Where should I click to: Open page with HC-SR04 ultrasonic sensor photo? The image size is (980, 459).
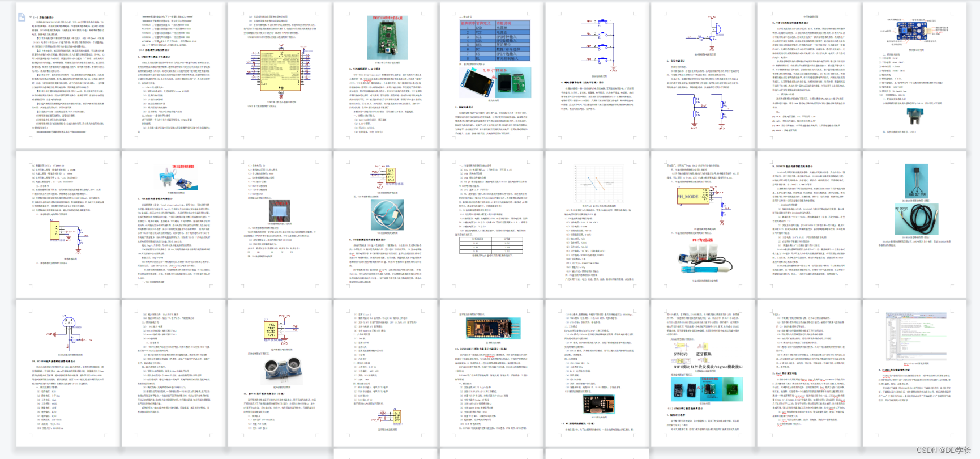280,373
